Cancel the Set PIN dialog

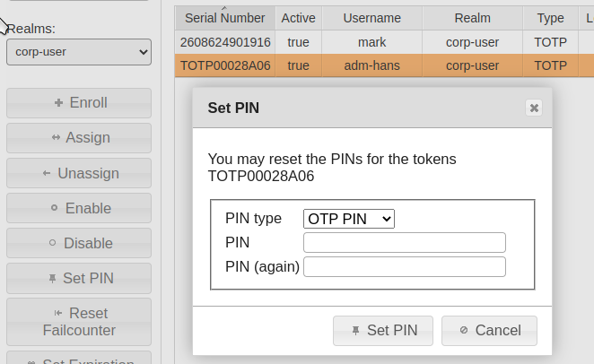(489, 331)
